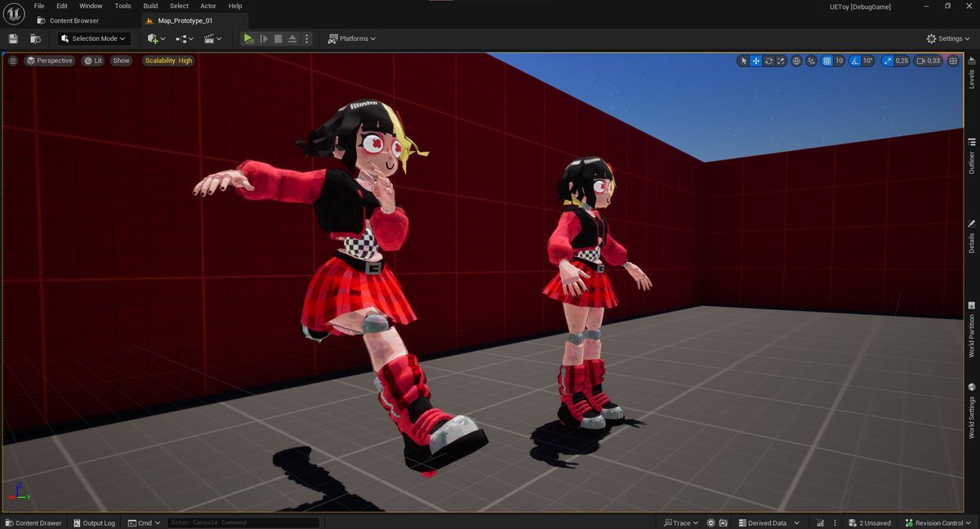Open the Build menu

(149, 6)
